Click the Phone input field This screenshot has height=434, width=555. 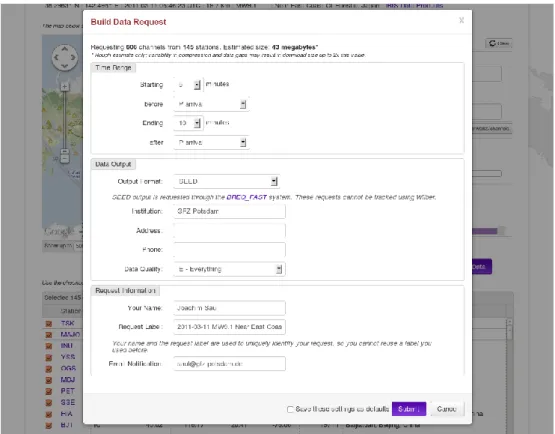coord(229,250)
